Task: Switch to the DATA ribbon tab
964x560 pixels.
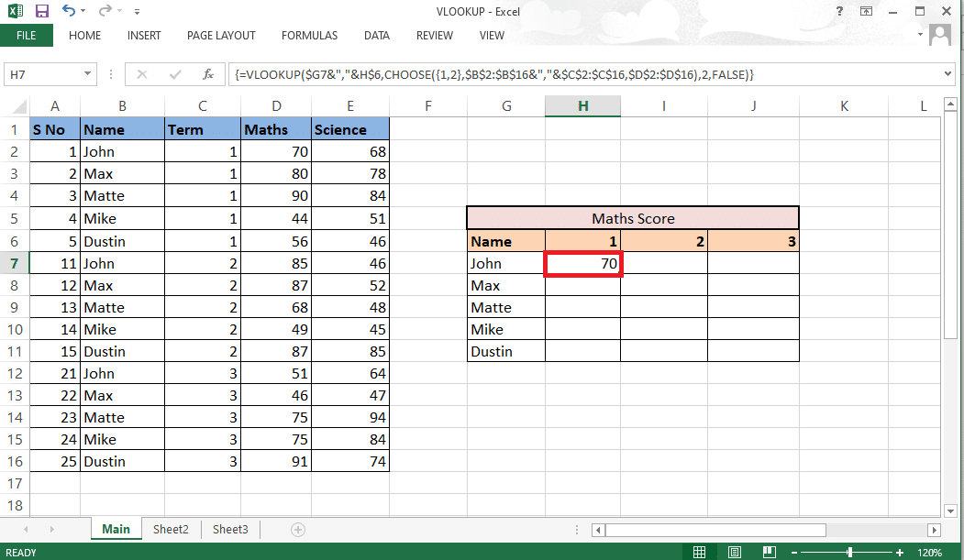Action: click(377, 36)
